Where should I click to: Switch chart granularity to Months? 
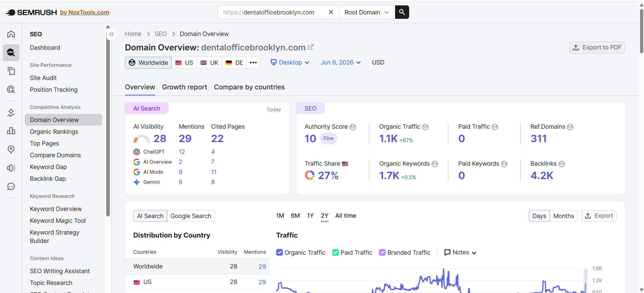click(x=563, y=216)
